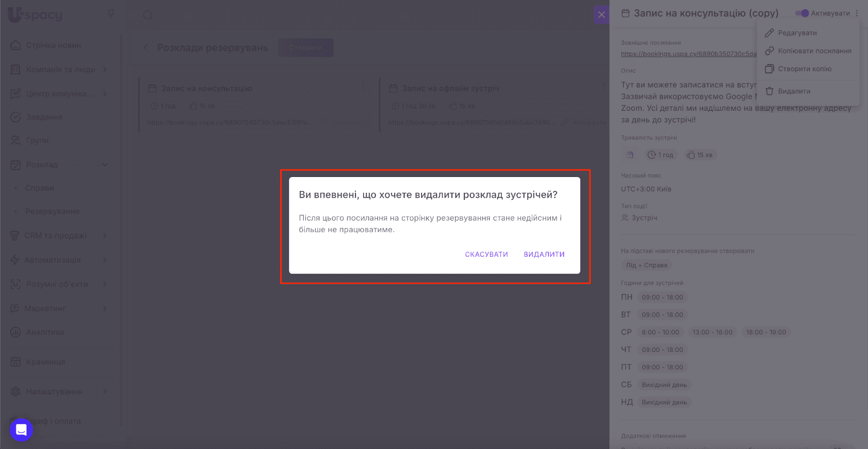Click the Запис на консультацію card title
Viewport: 868px width, 449px height.
pyautogui.click(x=206, y=88)
